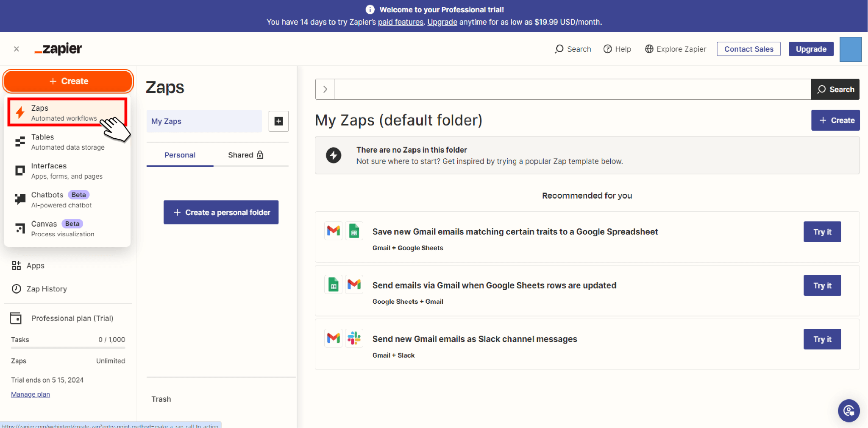Click the Slack icon on Gmail Slack template
Screen dimensions: 868x428
pos(354,338)
